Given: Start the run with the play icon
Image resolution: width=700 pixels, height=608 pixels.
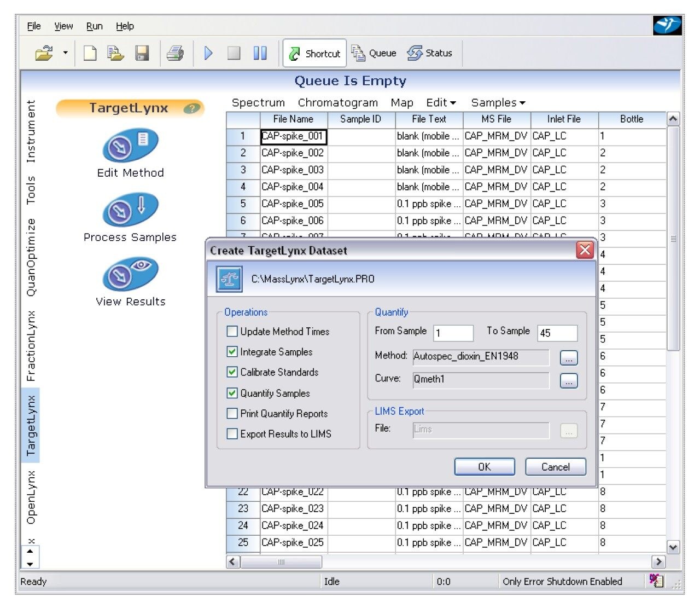Looking at the screenshot, I should pos(208,53).
